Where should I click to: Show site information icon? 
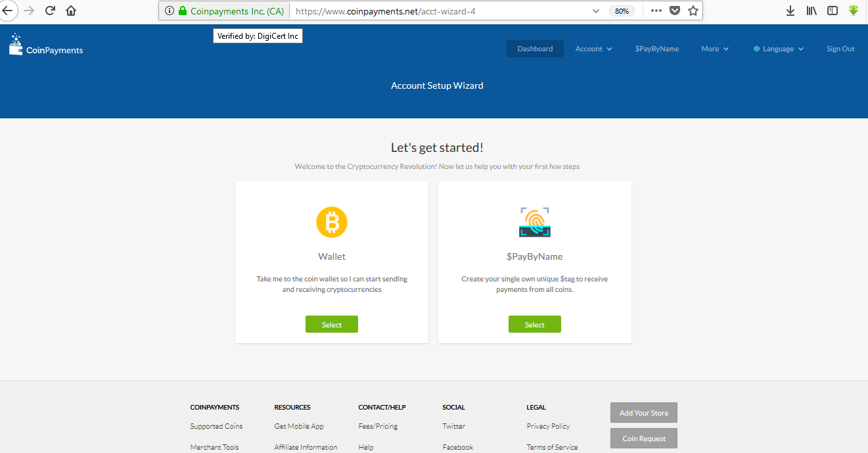[169, 11]
